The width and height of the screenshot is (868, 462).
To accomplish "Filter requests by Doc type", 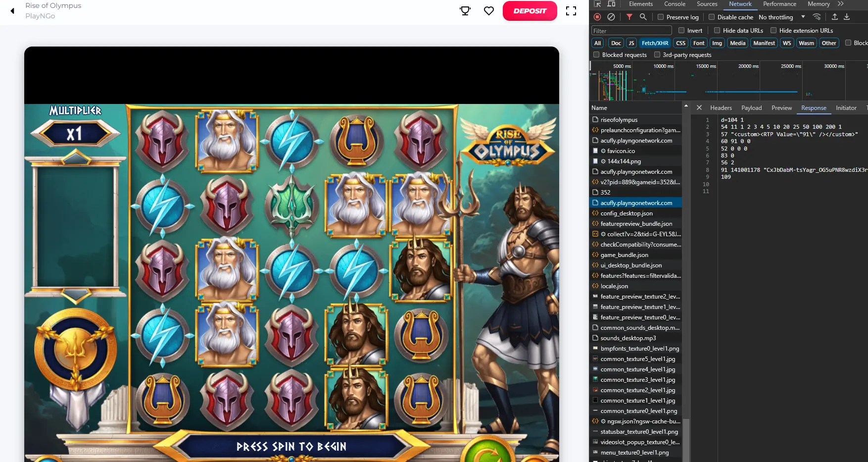I will (616, 43).
